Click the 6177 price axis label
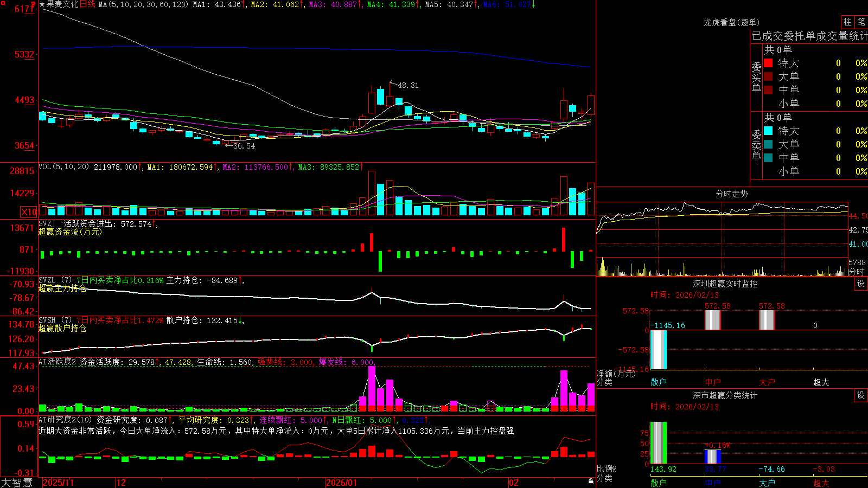 [x=24, y=9]
